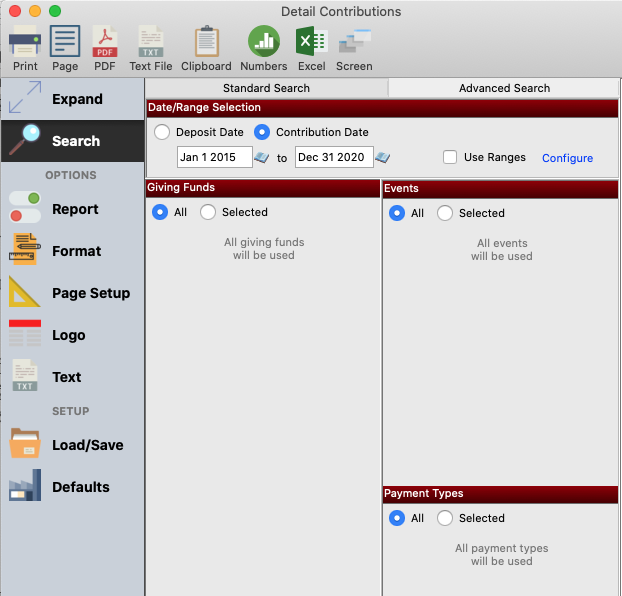Click the start date field Jan 1 2015
The width and height of the screenshot is (622, 596).
[x=214, y=158]
